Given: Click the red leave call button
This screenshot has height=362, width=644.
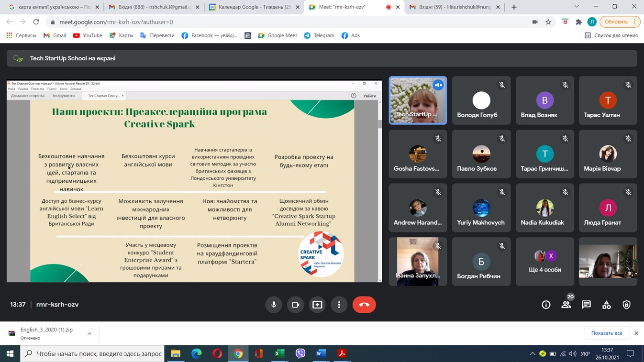Looking at the screenshot, I should click(x=364, y=305).
